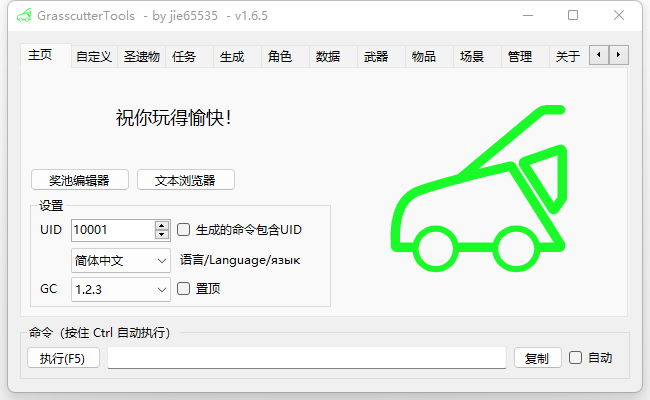The image size is (650, 400).
Task: Decrease UID with the down spinner arrow
Action: click(162, 234)
